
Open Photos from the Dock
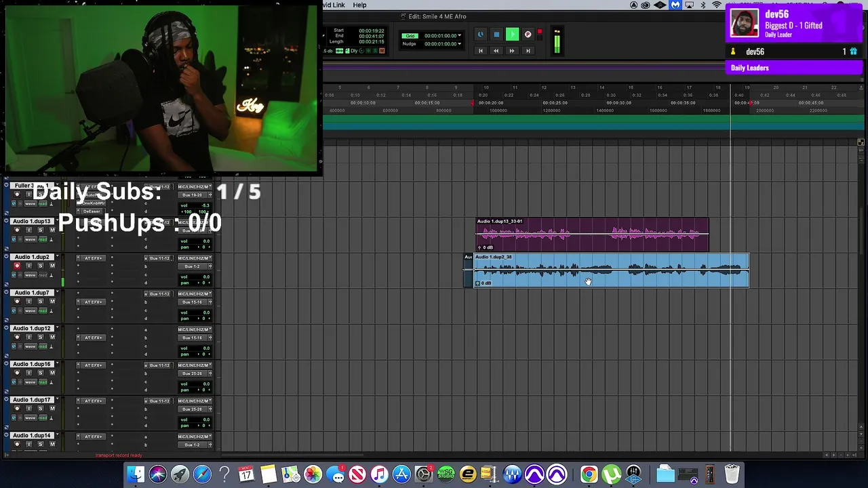click(313, 474)
